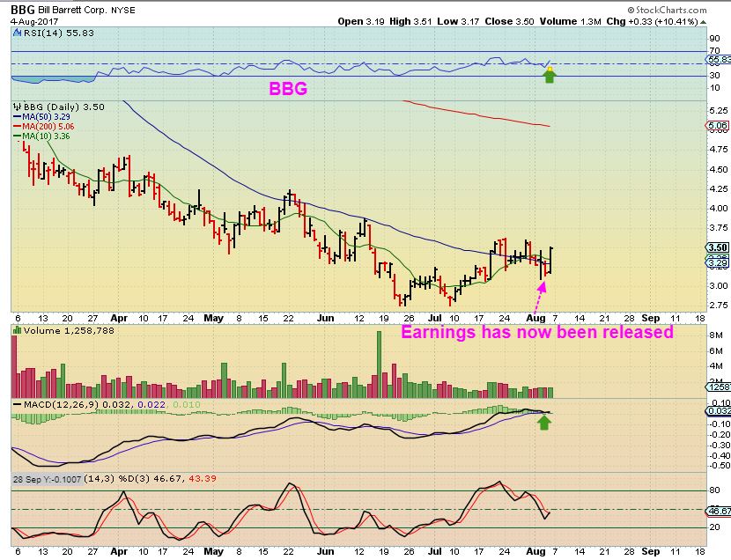The width and height of the screenshot is (731, 560).
Task: Click the Chg +0.33 (+10.41%) value
Action: pos(653,21)
